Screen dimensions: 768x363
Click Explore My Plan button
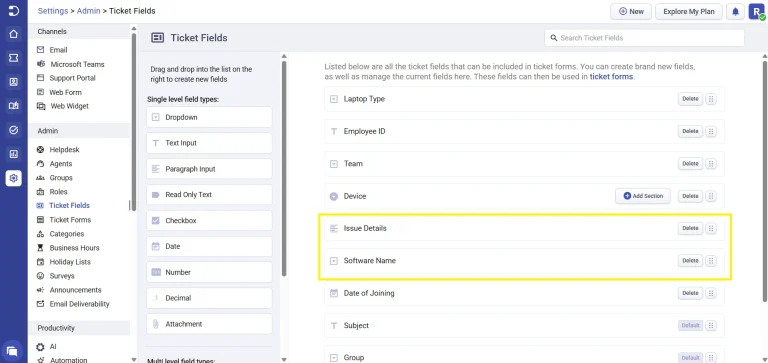(689, 12)
